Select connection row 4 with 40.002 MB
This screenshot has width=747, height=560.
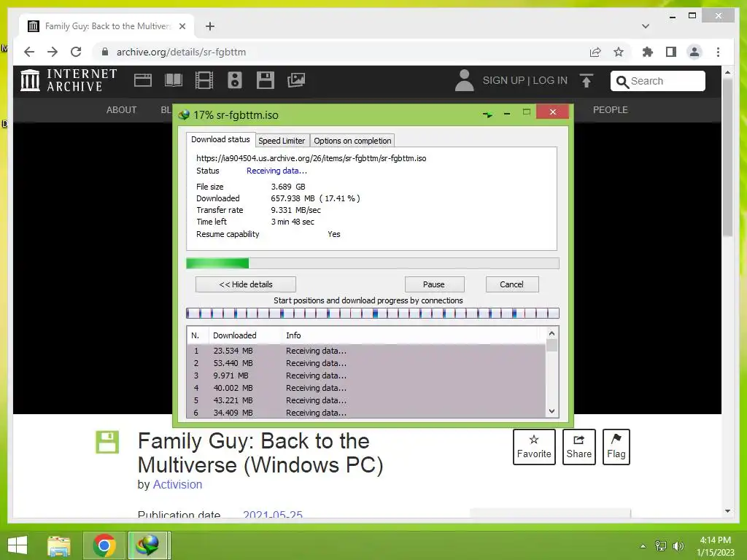(366, 388)
